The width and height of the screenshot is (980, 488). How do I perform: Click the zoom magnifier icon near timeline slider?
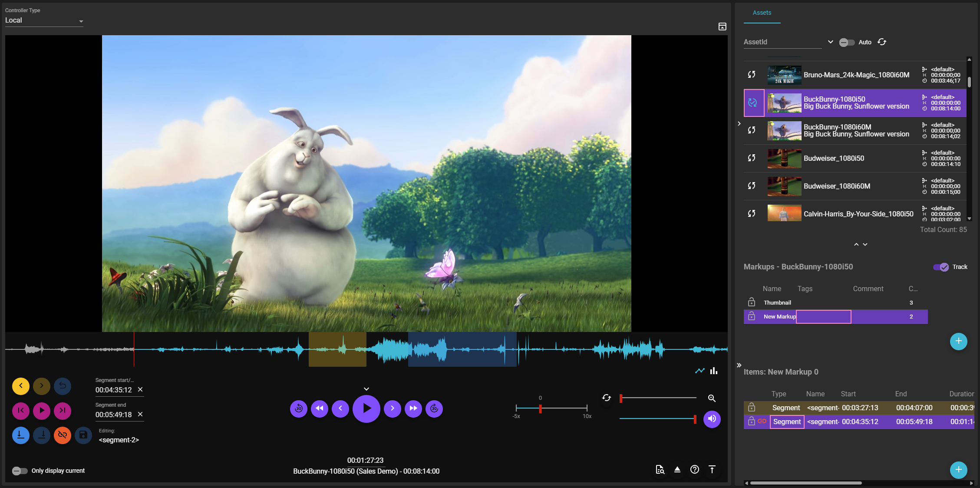point(712,398)
